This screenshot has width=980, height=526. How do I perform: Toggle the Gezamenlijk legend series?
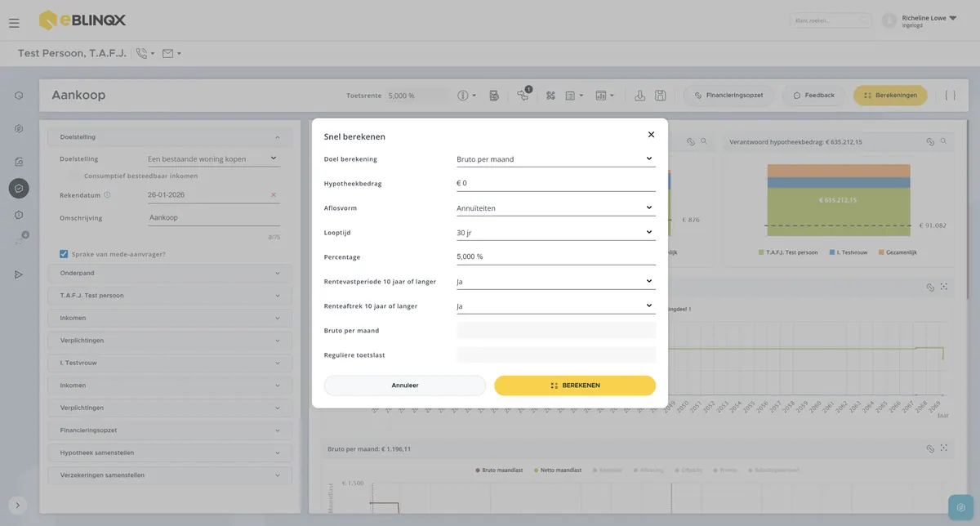click(898, 252)
